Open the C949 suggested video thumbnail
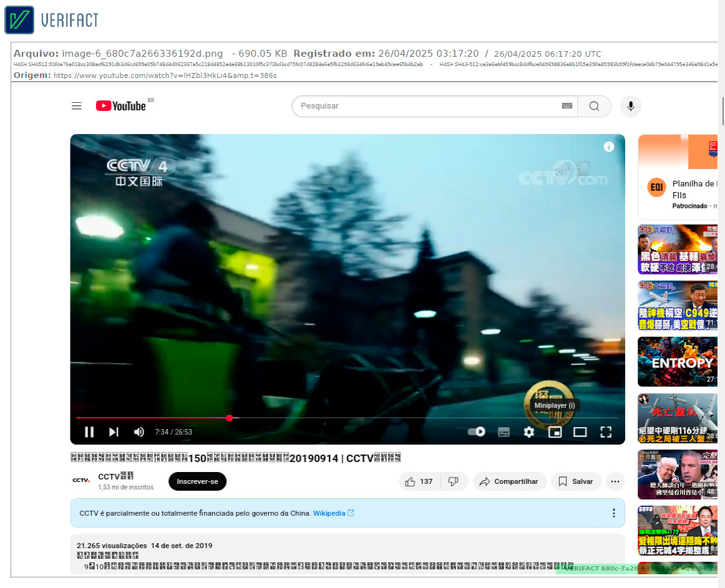Screen dimensions: 725x588 (x=678, y=306)
